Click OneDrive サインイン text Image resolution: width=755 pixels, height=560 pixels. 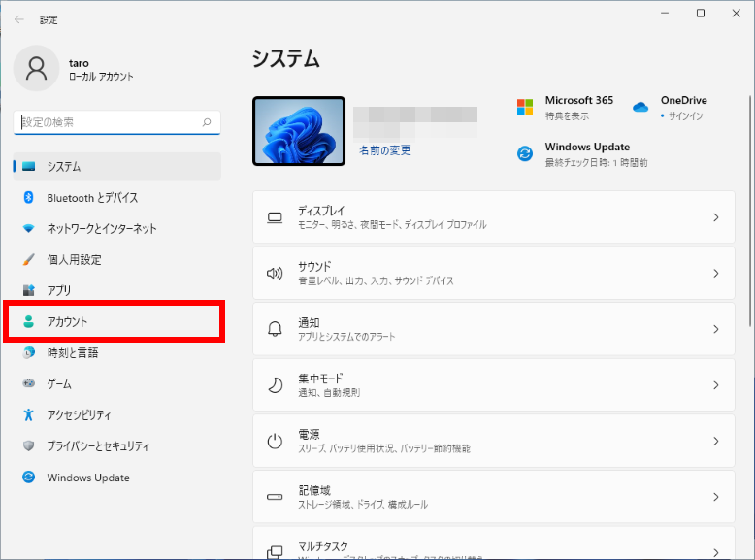(x=686, y=116)
